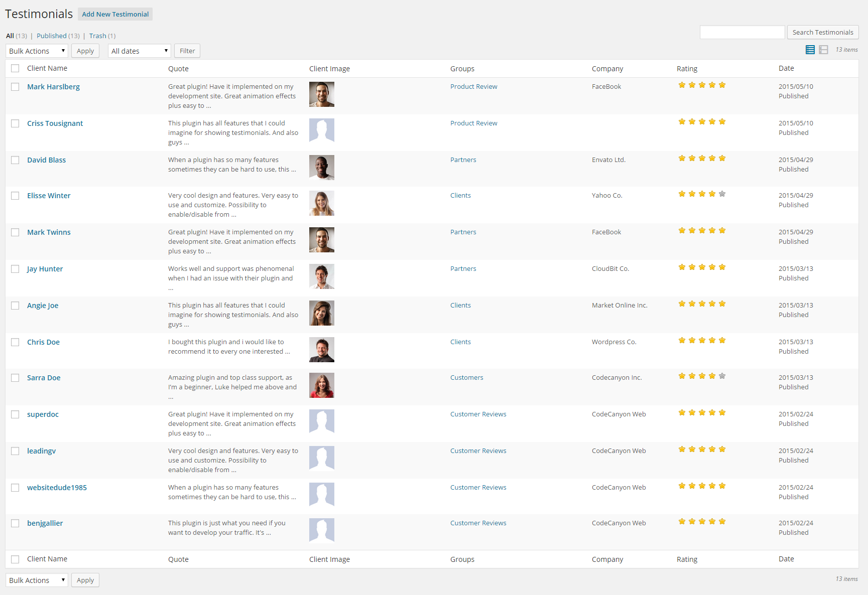Viewport: 868px width, 595px height.
Task: Click Add New Testimonial button
Action: click(x=115, y=14)
